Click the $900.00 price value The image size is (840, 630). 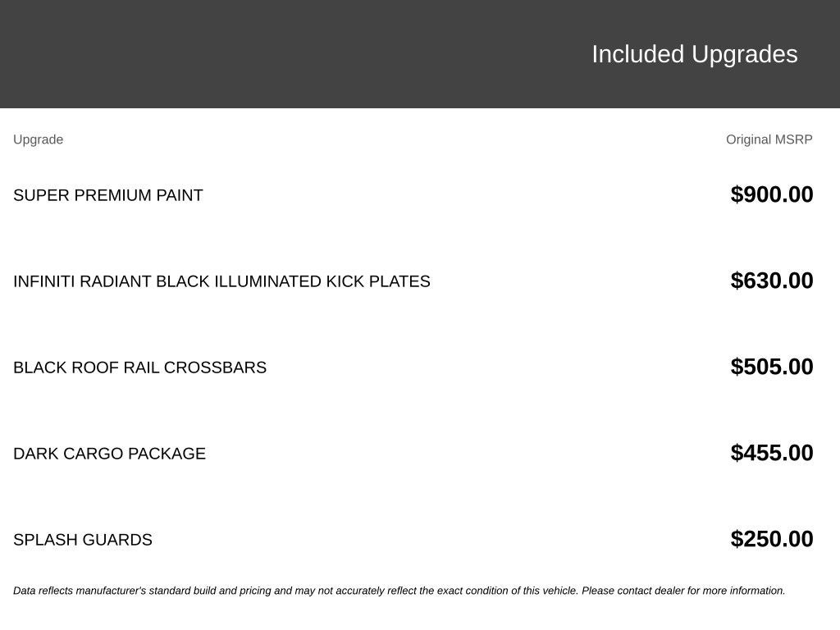tap(771, 194)
